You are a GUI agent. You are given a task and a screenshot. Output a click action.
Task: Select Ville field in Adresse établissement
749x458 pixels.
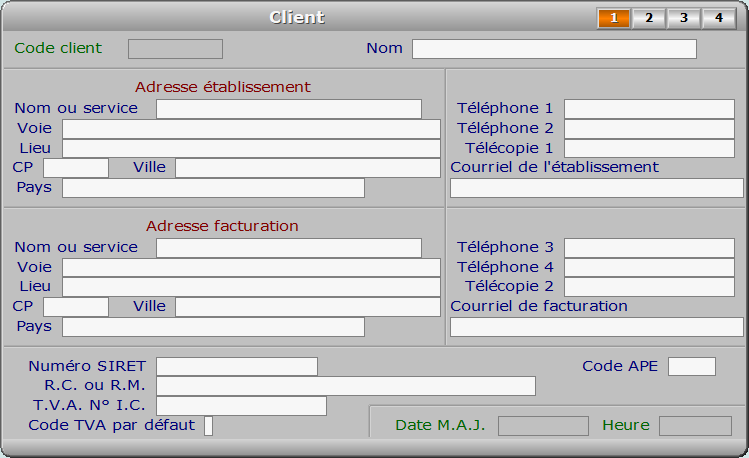click(308, 168)
